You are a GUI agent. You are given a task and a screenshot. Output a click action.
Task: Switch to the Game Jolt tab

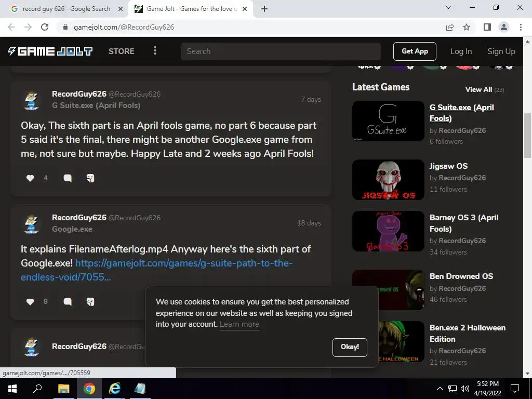(190, 9)
